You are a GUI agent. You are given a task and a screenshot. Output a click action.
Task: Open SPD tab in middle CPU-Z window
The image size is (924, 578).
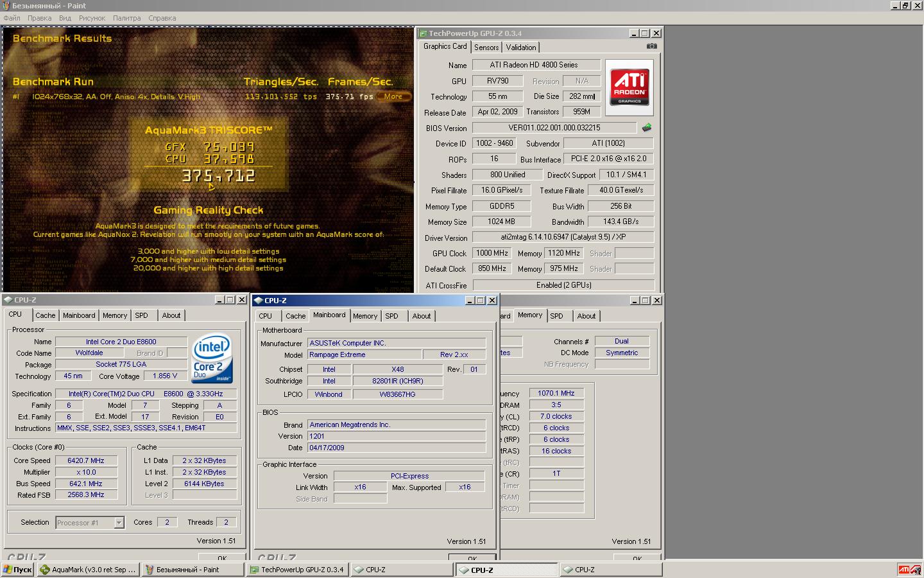[392, 316]
